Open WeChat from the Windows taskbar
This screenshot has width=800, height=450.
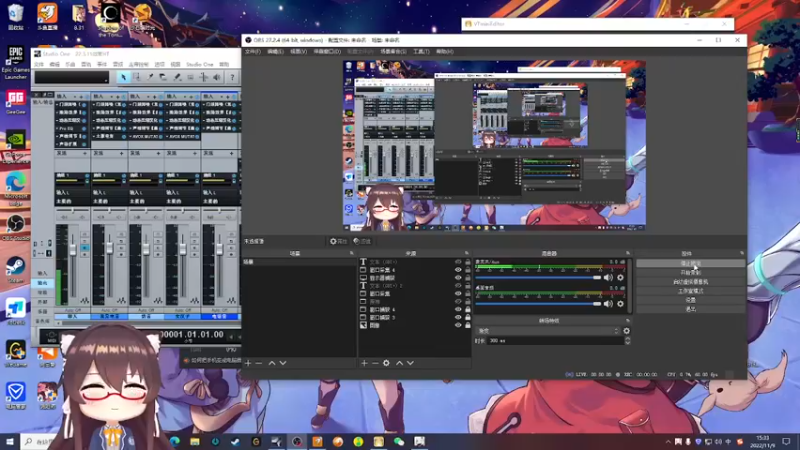(399, 441)
